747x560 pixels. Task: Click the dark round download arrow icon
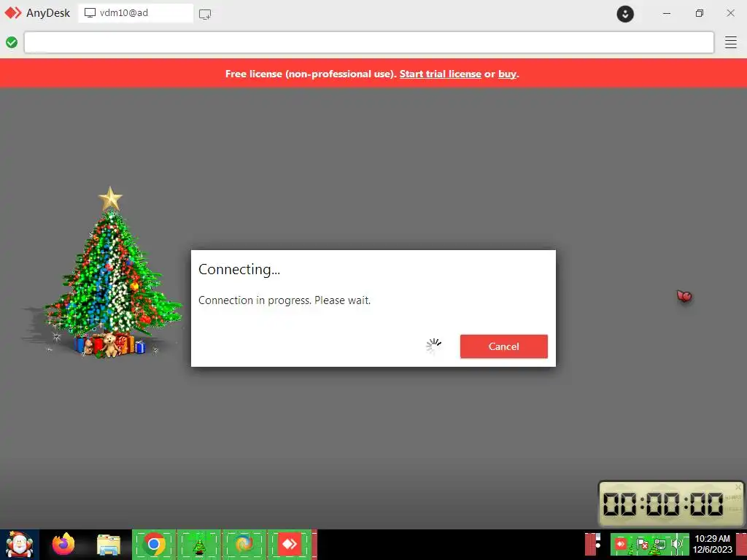click(625, 14)
